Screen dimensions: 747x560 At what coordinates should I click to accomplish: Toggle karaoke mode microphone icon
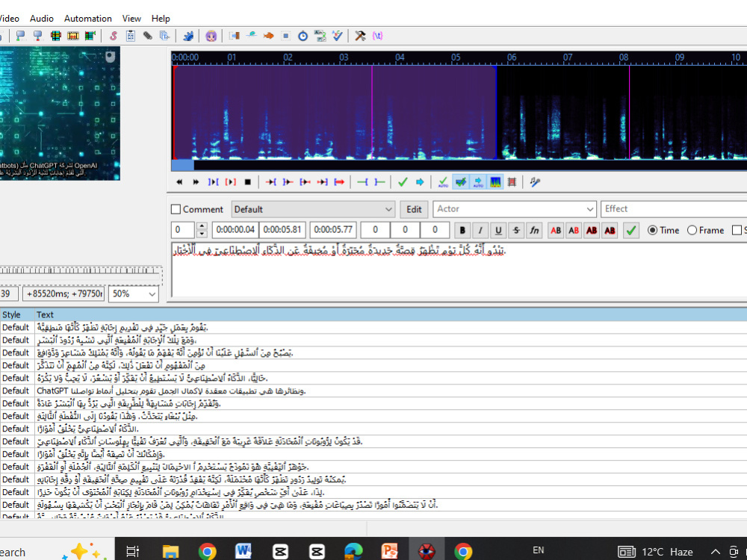click(535, 182)
